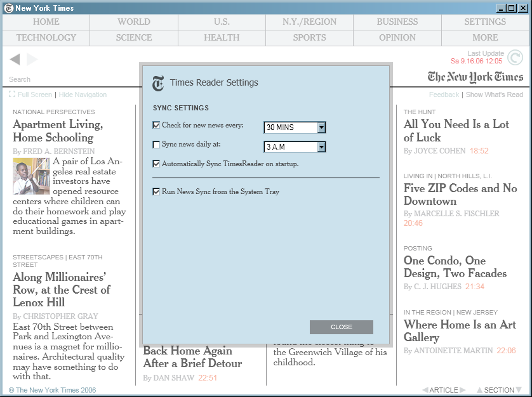This screenshot has width=532, height=397.
Task: Click the New York Times title bar icon
Action: [x=9, y=8]
